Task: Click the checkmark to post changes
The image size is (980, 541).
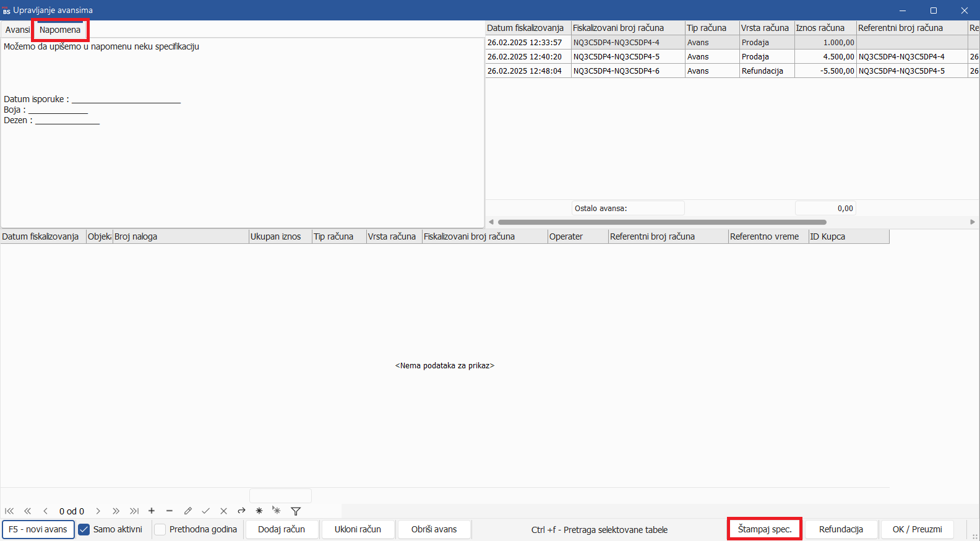Action: click(206, 511)
